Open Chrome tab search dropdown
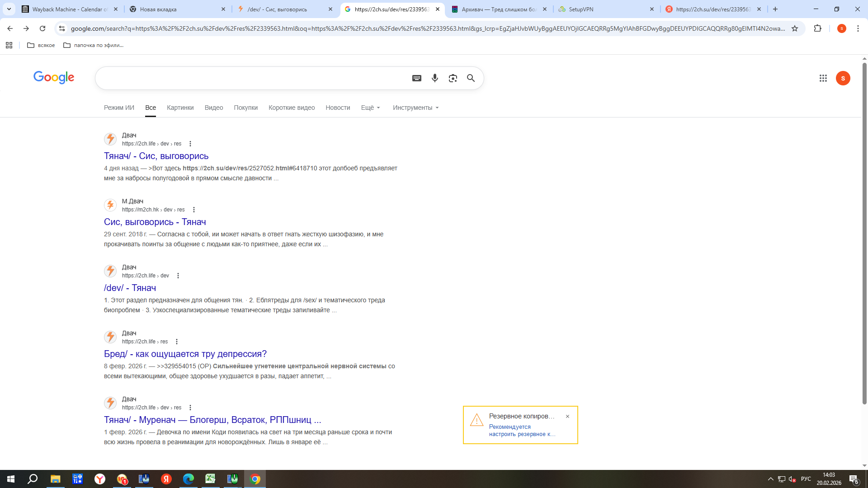This screenshot has height=488, width=868. tap(9, 9)
